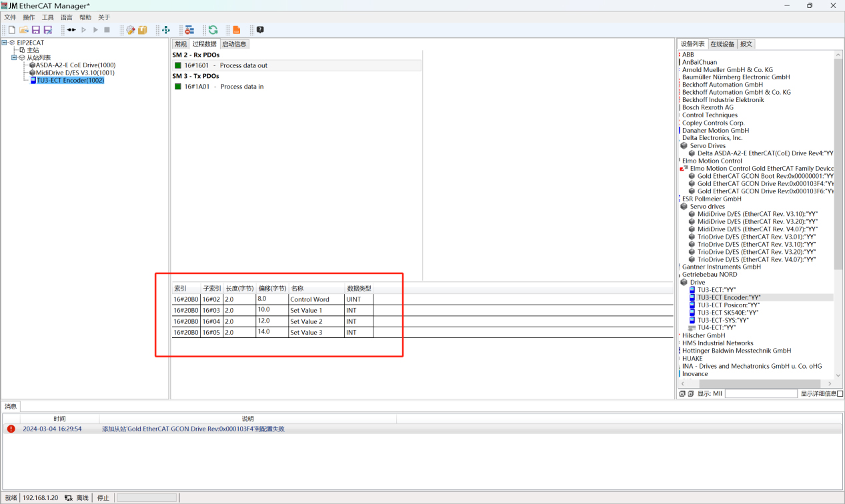
Task: Click the orange CSV file icon
Action: (x=236, y=30)
